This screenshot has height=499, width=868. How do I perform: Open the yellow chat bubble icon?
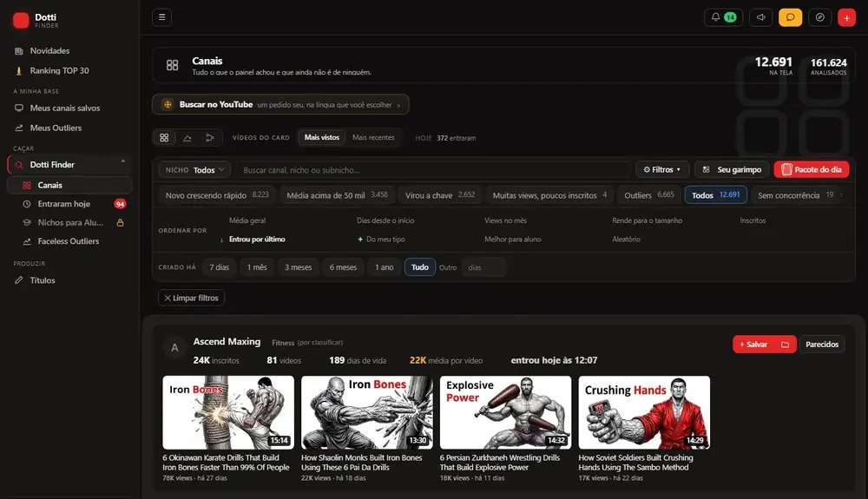coord(790,17)
